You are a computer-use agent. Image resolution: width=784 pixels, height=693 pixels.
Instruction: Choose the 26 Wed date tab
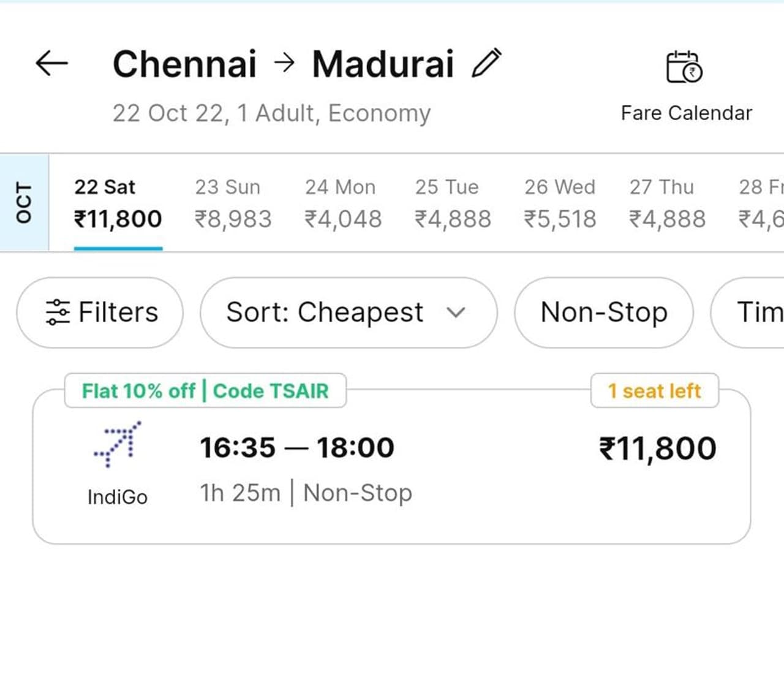pos(560,203)
